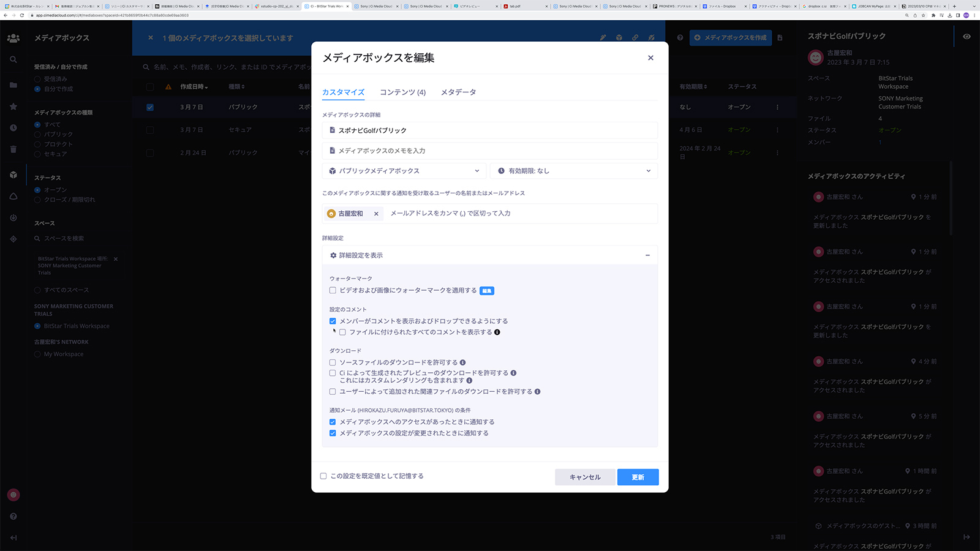Click the blue badge next to watermark option

(x=486, y=291)
